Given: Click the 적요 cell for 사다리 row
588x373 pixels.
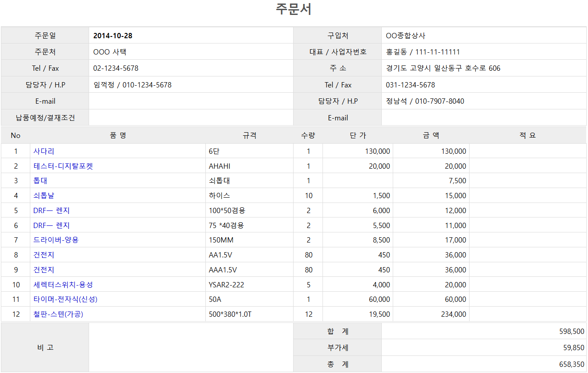Looking at the screenshot, I should 527,151.
